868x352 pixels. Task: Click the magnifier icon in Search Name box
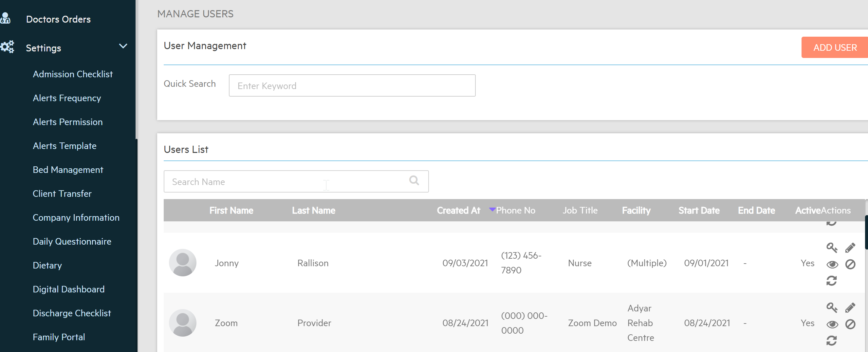[414, 181]
